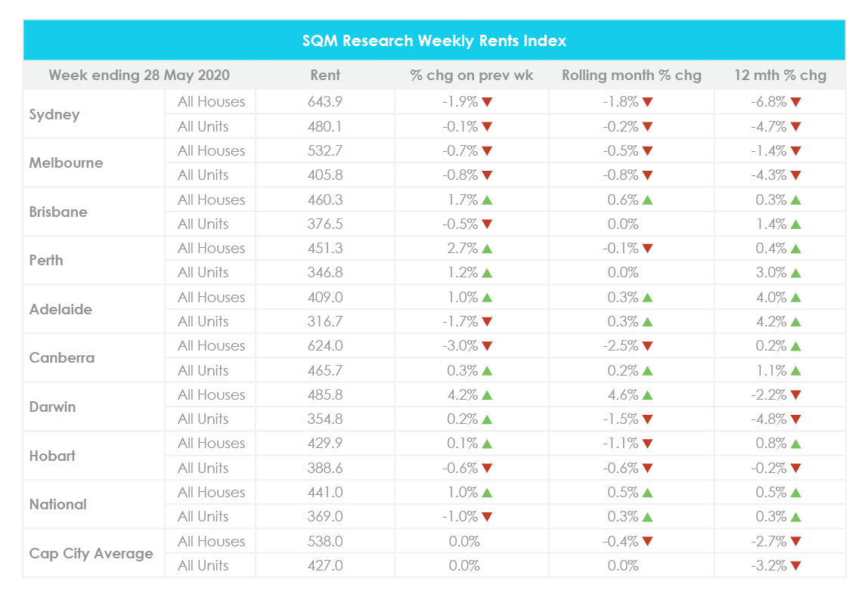
Task: Click the SQM Research Weekly Rents Index title
Action: (x=434, y=41)
